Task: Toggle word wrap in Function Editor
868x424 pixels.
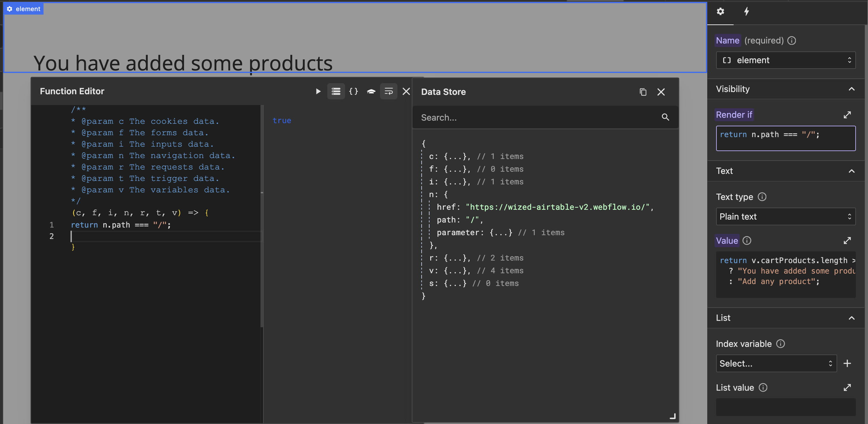Action: [x=389, y=91]
